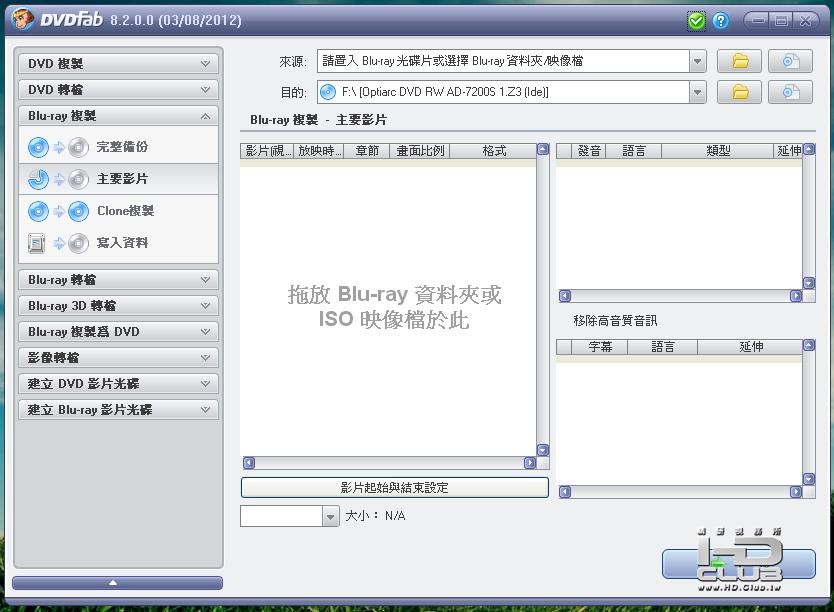Click audio list scroll left arrow
The width and height of the screenshot is (834, 612).
(x=565, y=296)
